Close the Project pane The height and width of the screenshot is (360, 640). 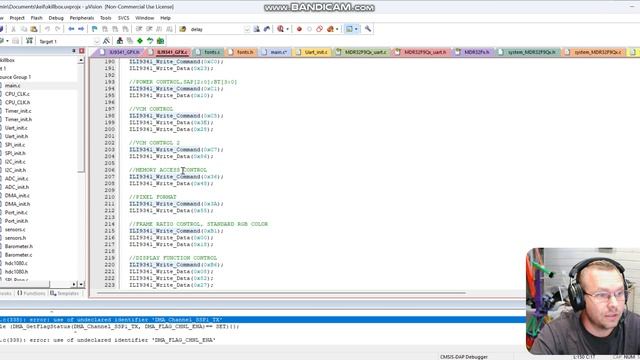point(82,51)
